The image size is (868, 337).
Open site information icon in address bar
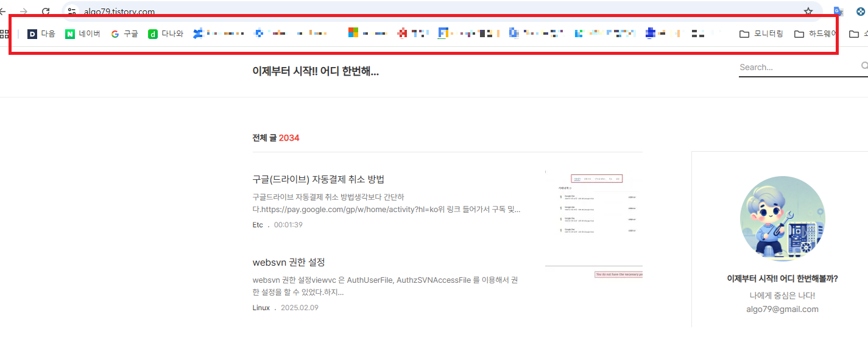(x=72, y=11)
